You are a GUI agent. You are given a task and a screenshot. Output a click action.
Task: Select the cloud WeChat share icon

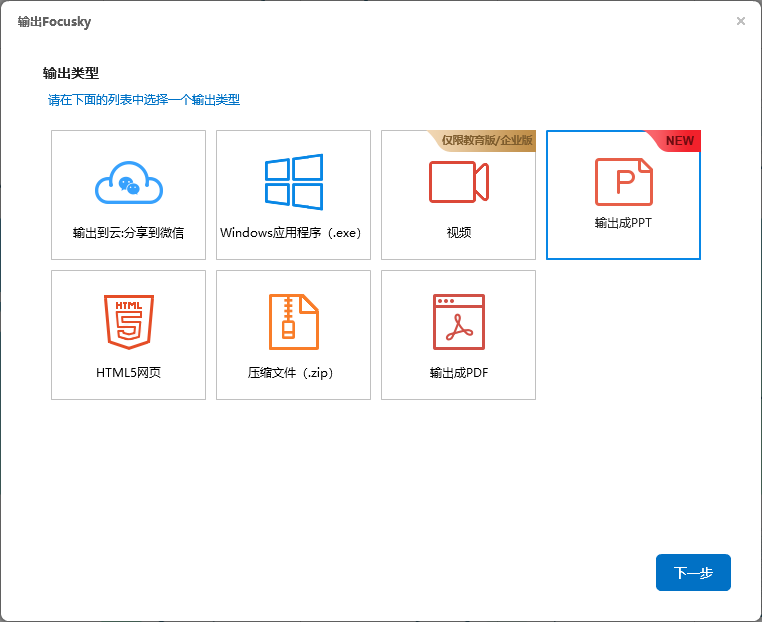[128, 183]
